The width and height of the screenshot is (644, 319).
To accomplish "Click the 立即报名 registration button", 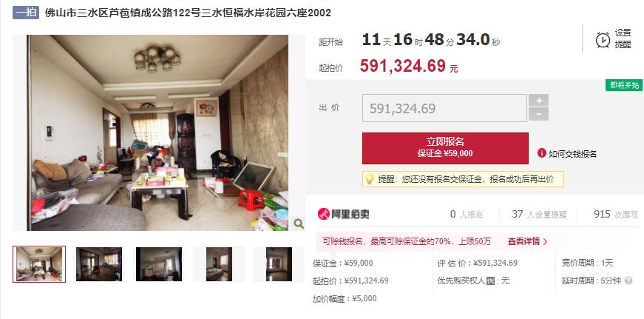I will pyautogui.click(x=445, y=149).
